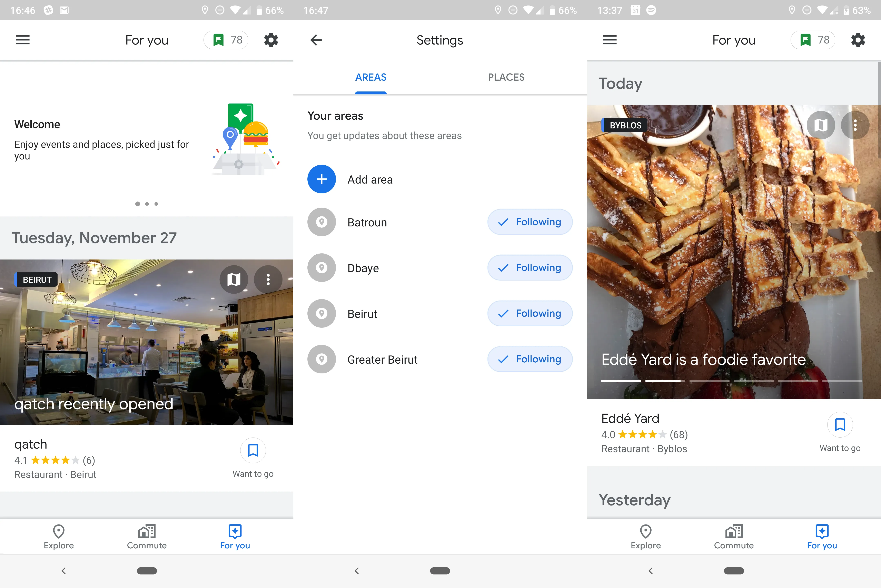Expand the Welcome carousel page dots
This screenshot has height=588, width=881.
tap(147, 204)
